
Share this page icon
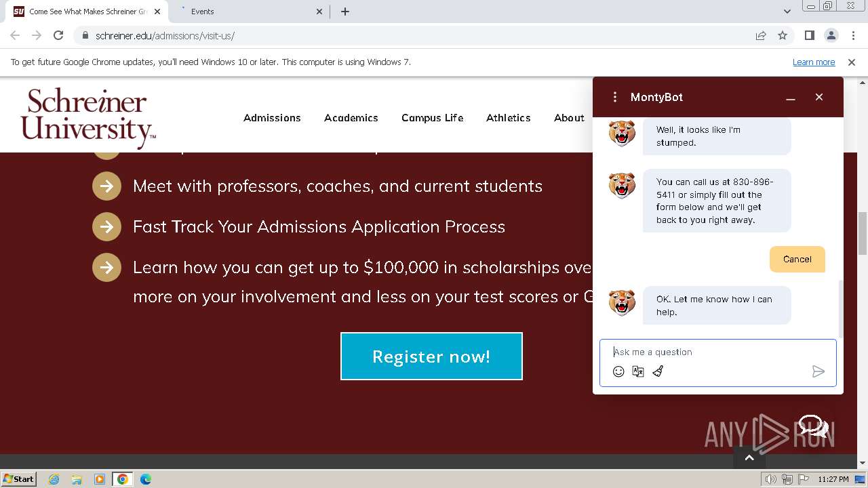coord(761,36)
